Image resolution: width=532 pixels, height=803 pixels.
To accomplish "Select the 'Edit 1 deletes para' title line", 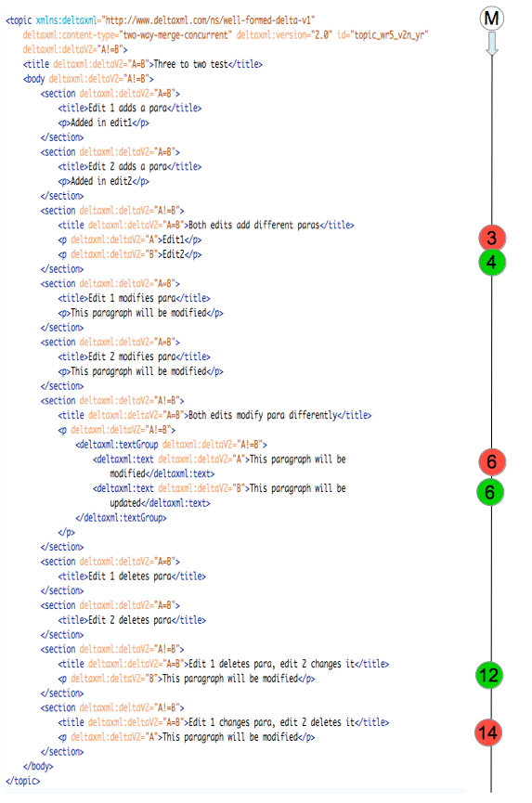I will [x=132, y=576].
